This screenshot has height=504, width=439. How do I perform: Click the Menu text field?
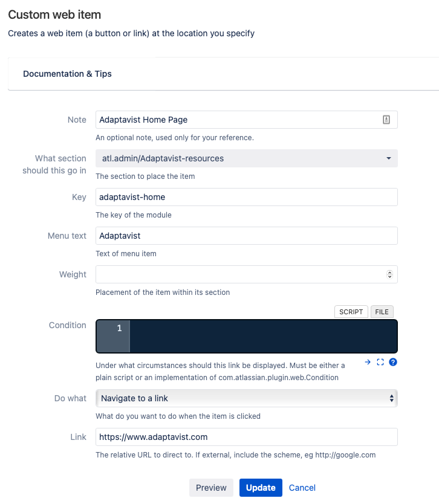coord(246,236)
